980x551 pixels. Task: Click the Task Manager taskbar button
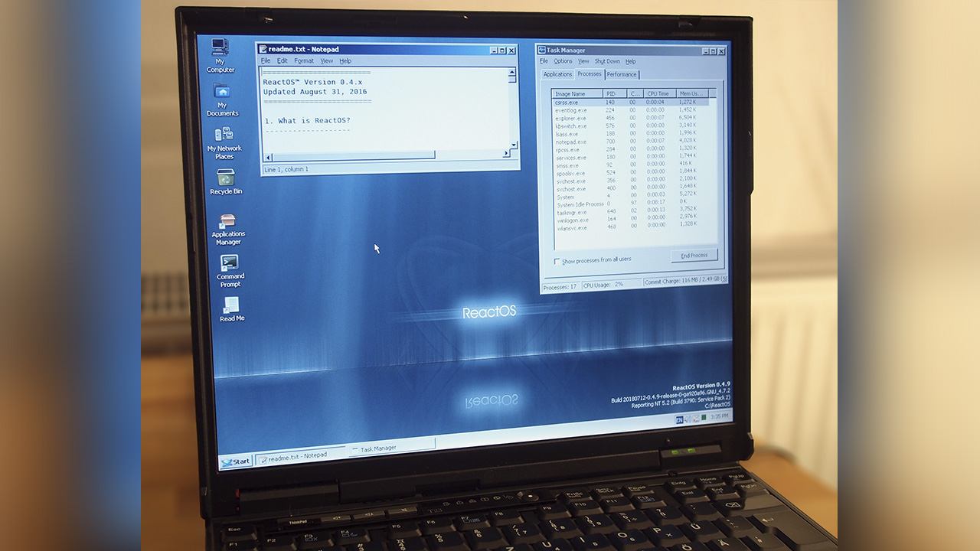(x=392, y=448)
